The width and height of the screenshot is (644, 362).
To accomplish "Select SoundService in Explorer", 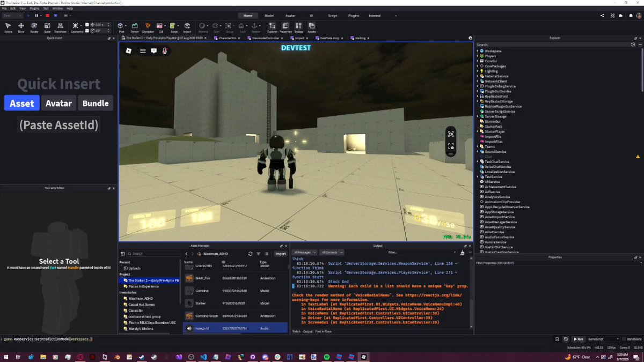I will 495,152.
